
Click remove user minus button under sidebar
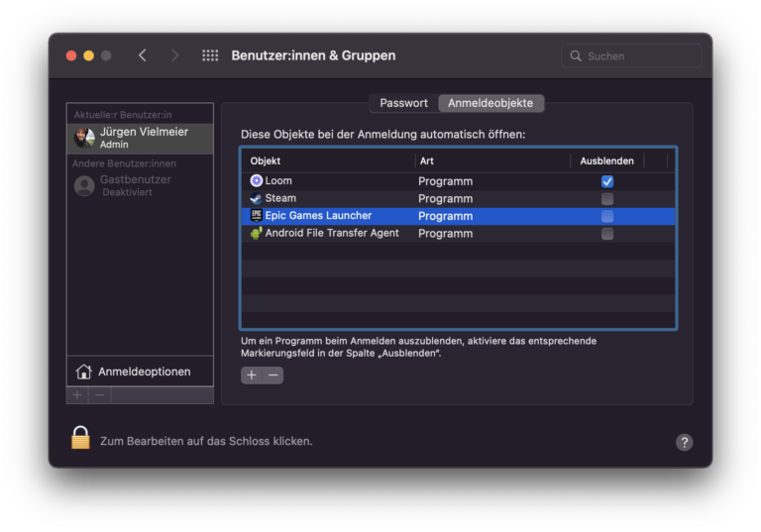(x=100, y=395)
